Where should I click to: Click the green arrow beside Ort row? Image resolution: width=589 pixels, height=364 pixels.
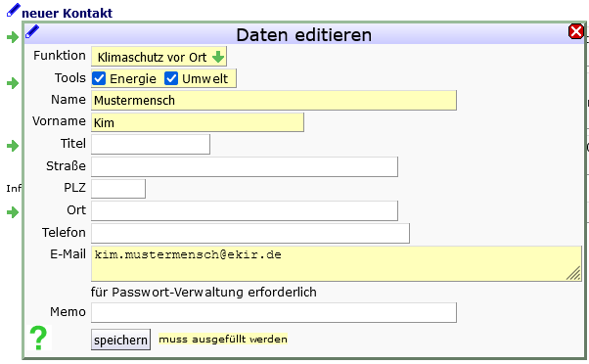(x=13, y=212)
